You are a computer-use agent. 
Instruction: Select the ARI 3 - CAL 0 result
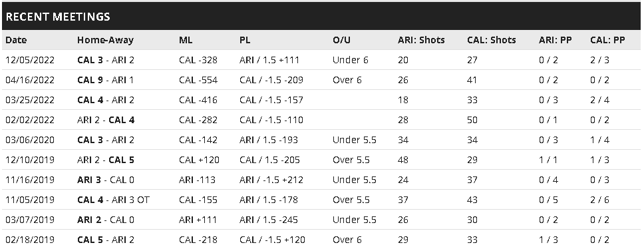coord(106,180)
